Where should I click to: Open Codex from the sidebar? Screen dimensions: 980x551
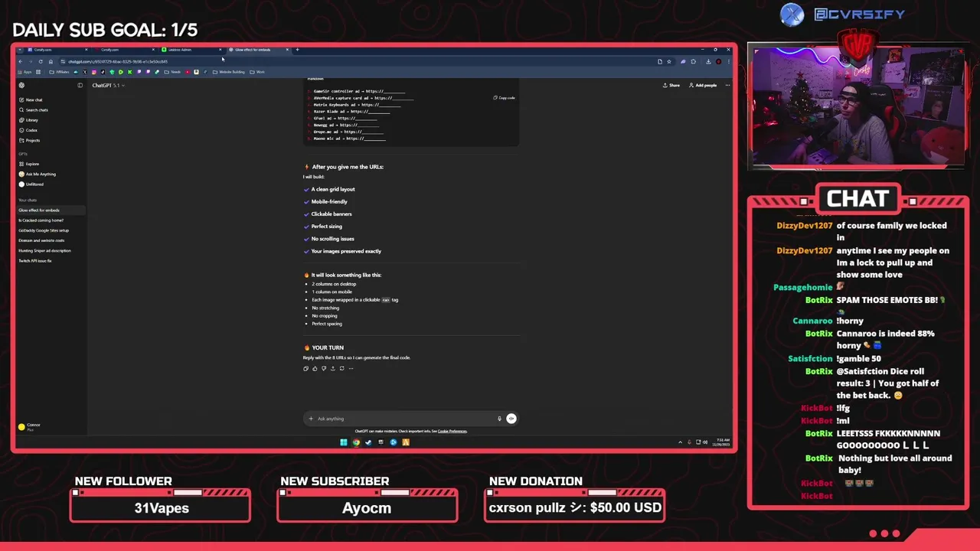[x=28, y=130]
